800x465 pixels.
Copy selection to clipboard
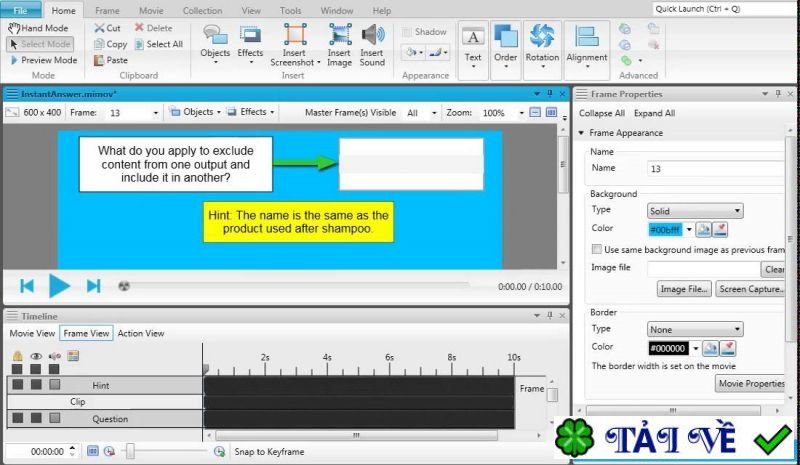click(111, 44)
